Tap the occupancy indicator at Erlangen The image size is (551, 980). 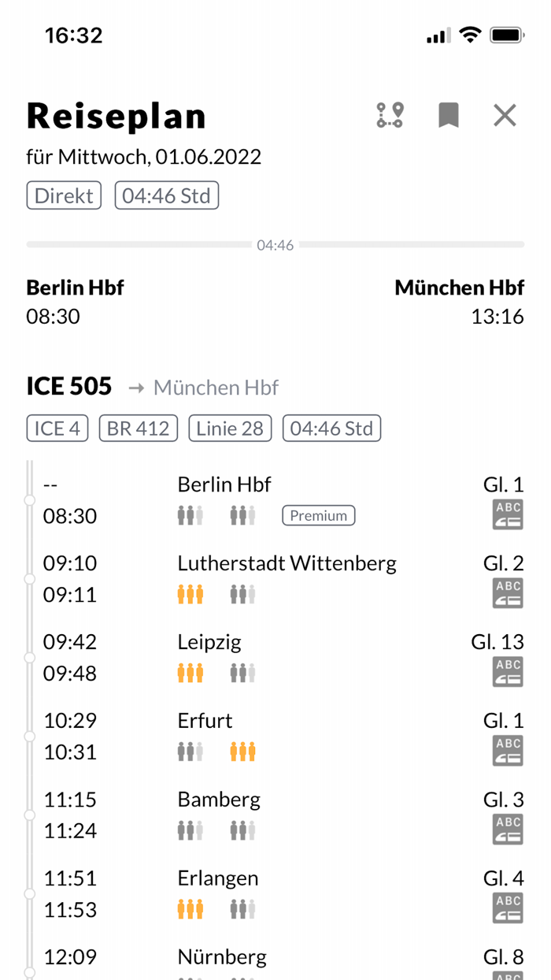[x=190, y=908]
